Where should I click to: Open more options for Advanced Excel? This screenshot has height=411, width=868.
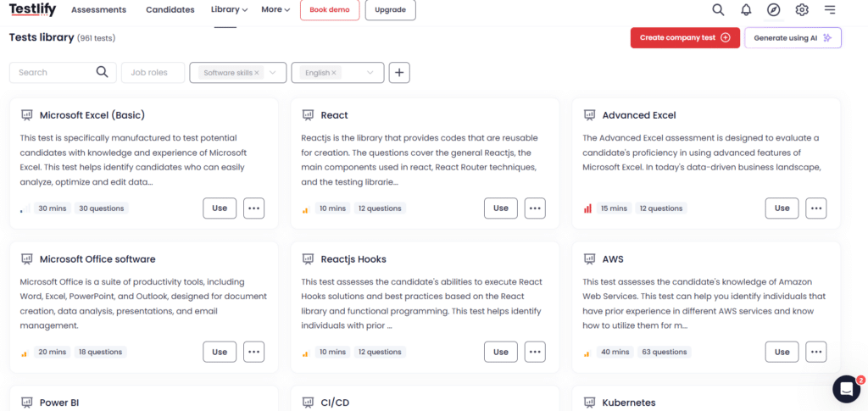tap(816, 208)
